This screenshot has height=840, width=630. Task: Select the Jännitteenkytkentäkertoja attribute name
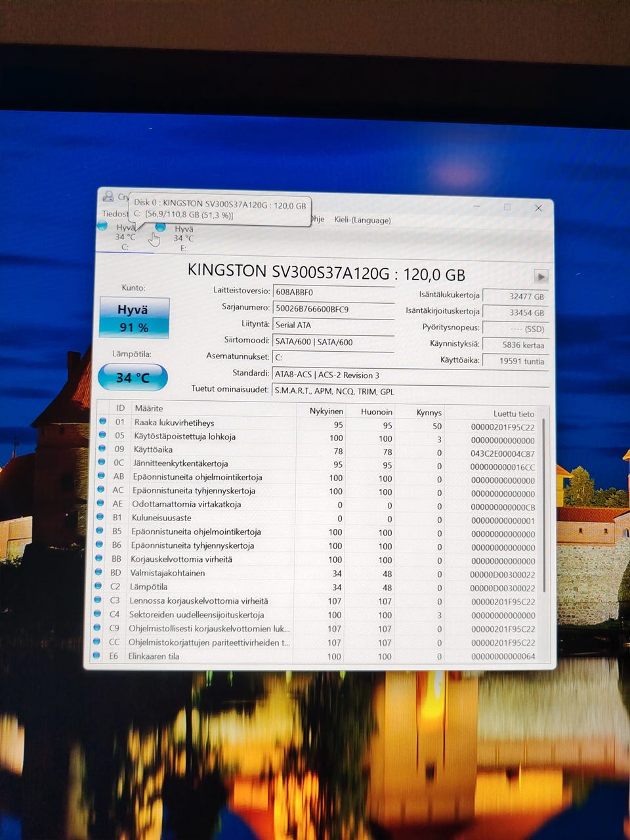180,463
